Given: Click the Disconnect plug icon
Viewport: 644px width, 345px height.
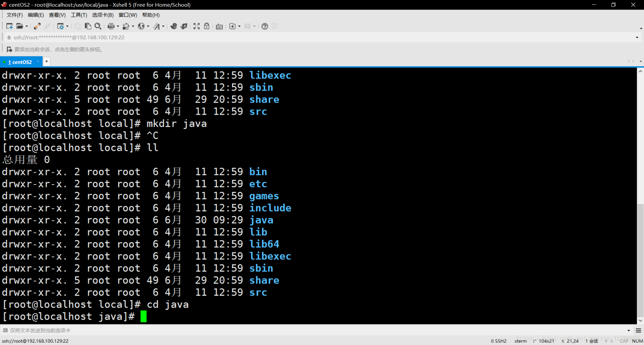Looking at the screenshot, I should (x=37, y=26).
